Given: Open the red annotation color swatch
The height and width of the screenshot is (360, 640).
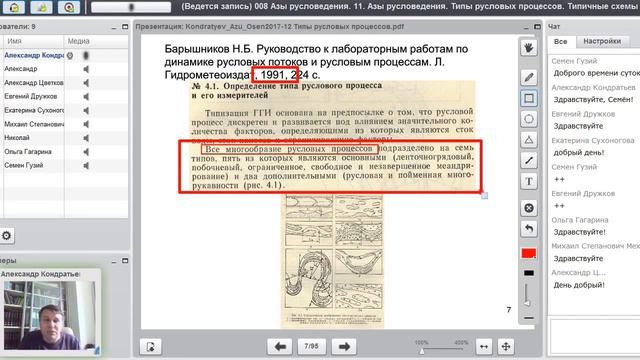Looking at the screenshot, I should click(529, 253).
